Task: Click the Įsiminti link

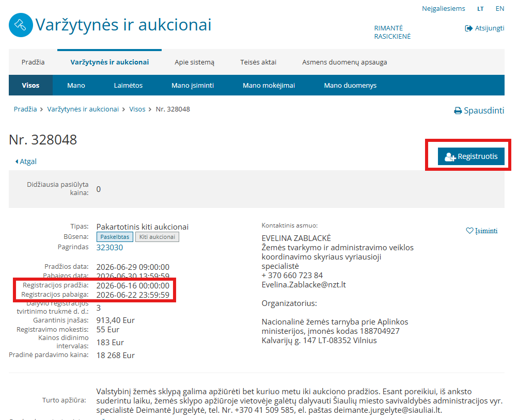Action: point(482,231)
